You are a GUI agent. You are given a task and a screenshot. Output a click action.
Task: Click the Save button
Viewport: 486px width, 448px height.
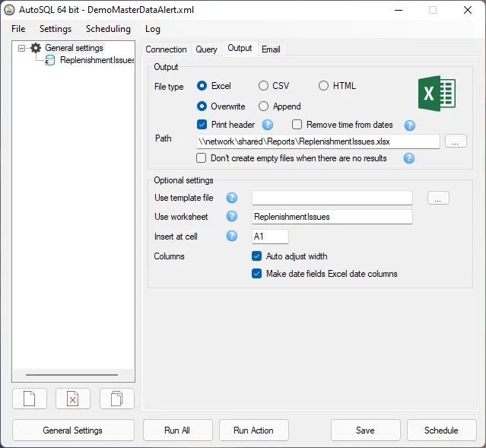coord(365,431)
